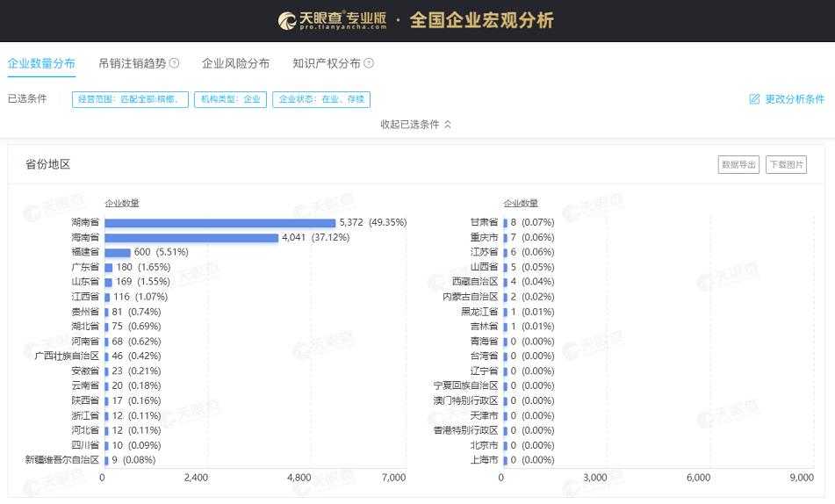Switch to 企业数量分布 tab
835x504 pixels.
click(x=41, y=63)
